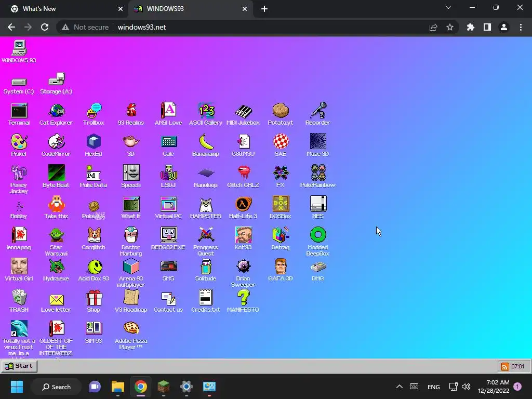Screen dimensions: 532x399
Task: Open the Terminal desktop icon
Action: click(19, 114)
